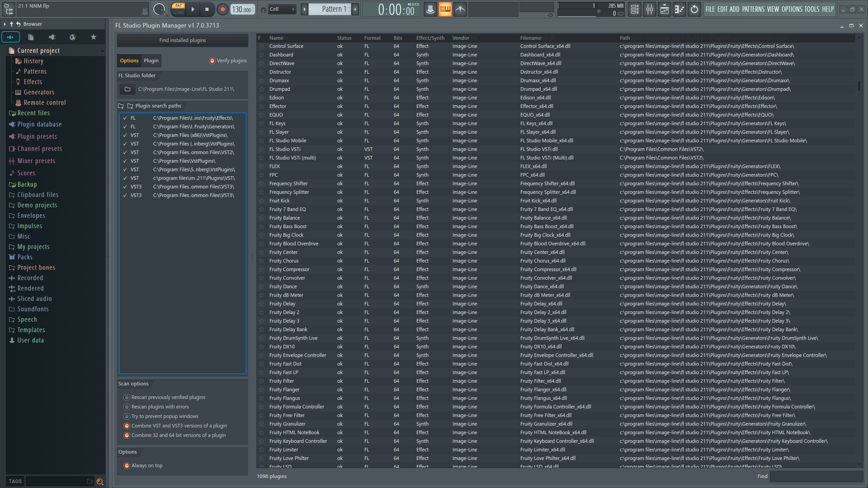Expand the Plugin database folder

[x=36, y=124]
